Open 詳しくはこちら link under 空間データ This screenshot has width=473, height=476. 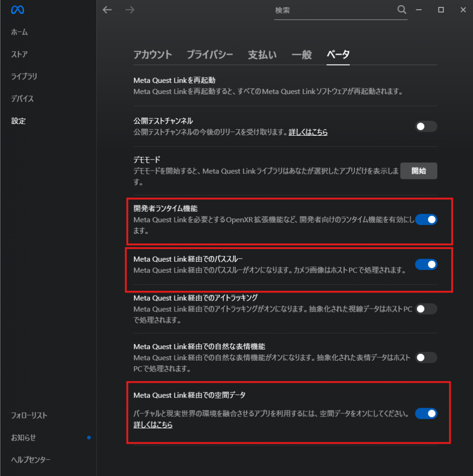click(x=153, y=425)
